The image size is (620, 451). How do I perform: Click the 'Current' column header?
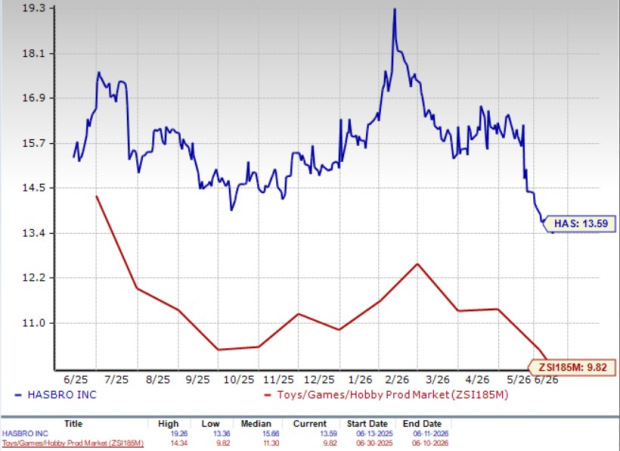(x=310, y=424)
